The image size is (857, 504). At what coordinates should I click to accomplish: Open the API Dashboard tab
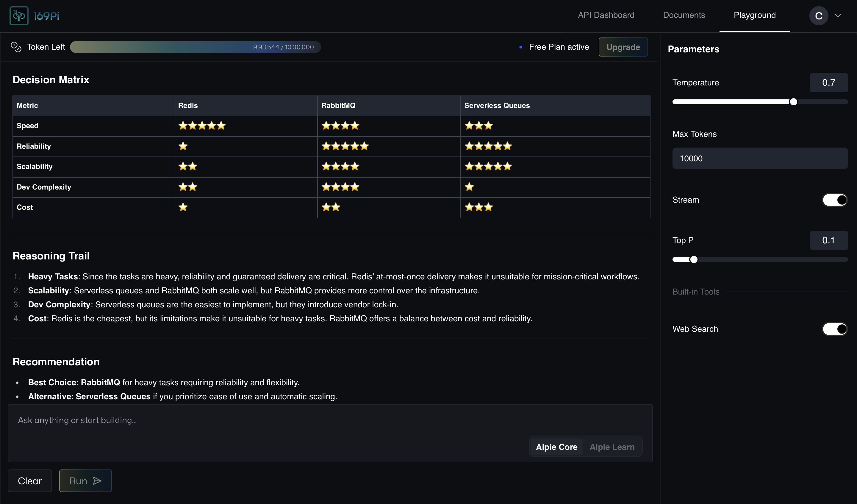coord(606,15)
